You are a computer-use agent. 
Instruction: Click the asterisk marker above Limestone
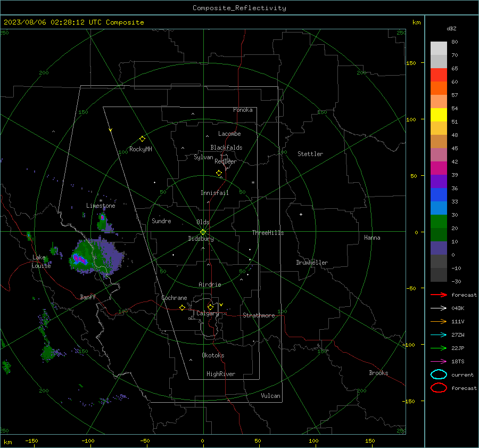tap(101, 201)
